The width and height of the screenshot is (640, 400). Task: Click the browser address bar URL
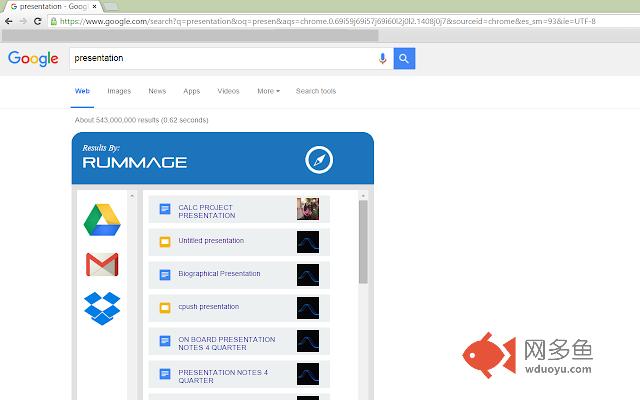(327, 21)
